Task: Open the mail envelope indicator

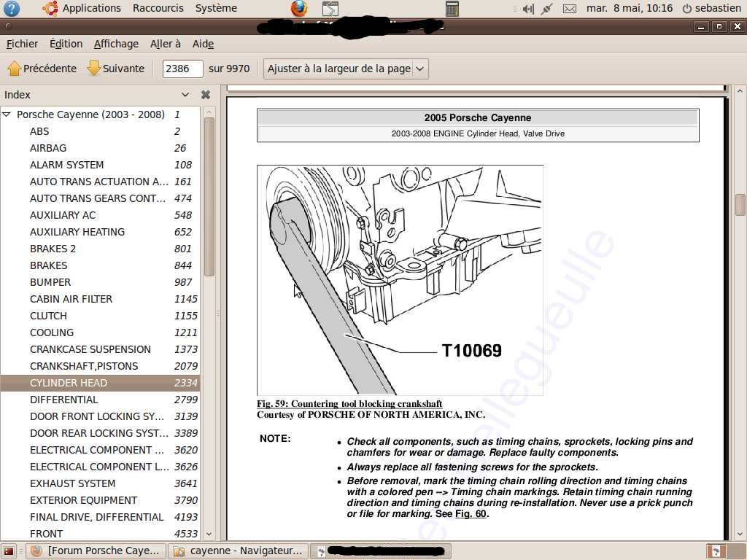Action: (x=569, y=9)
